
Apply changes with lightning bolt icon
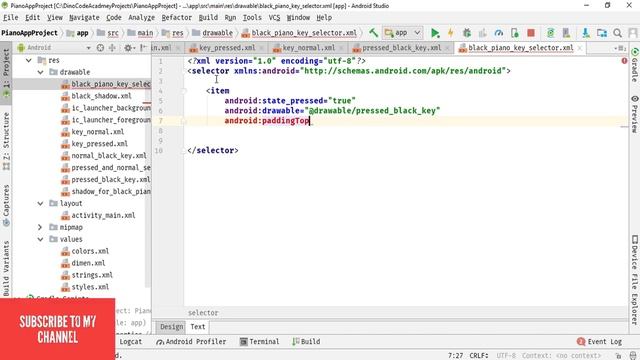(x=451, y=33)
